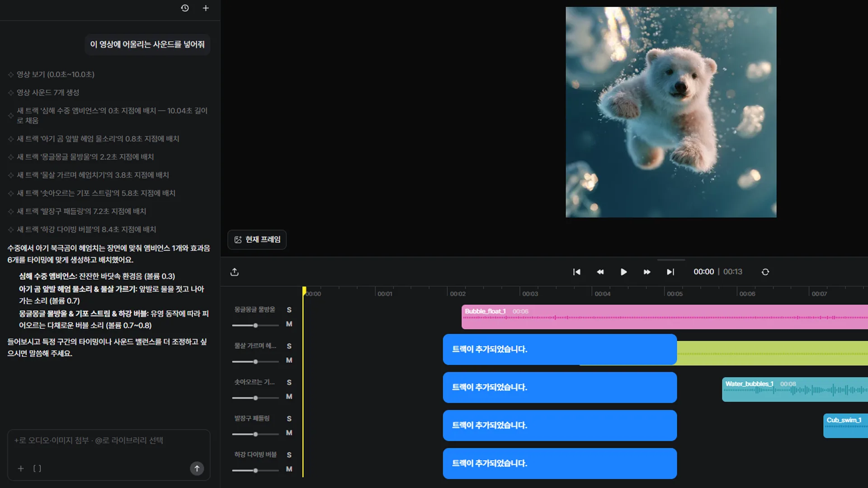868x488 pixels.
Task: Click the chat message input field
Action: [x=108, y=441]
